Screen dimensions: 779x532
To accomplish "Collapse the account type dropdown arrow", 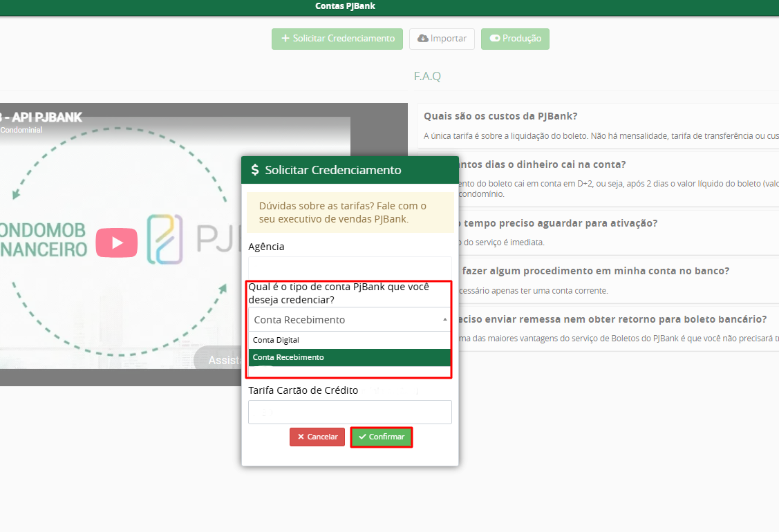I will pyautogui.click(x=444, y=320).
